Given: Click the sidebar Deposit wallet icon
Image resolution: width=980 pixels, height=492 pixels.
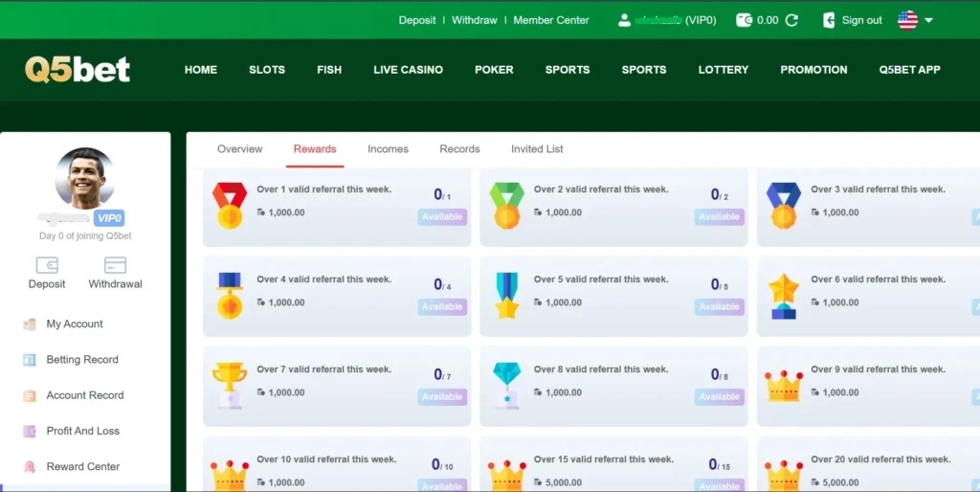Looking at the screenshot, I should coord(47,265).
